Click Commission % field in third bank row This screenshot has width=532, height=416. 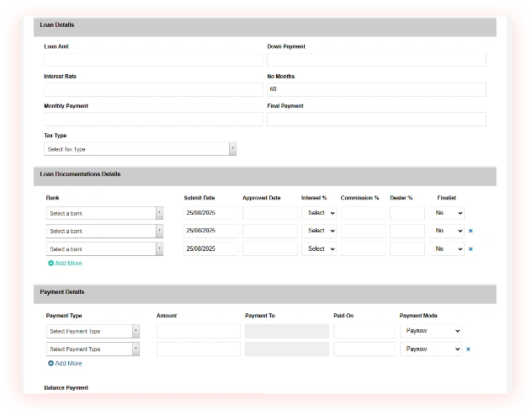click(364, 249)
